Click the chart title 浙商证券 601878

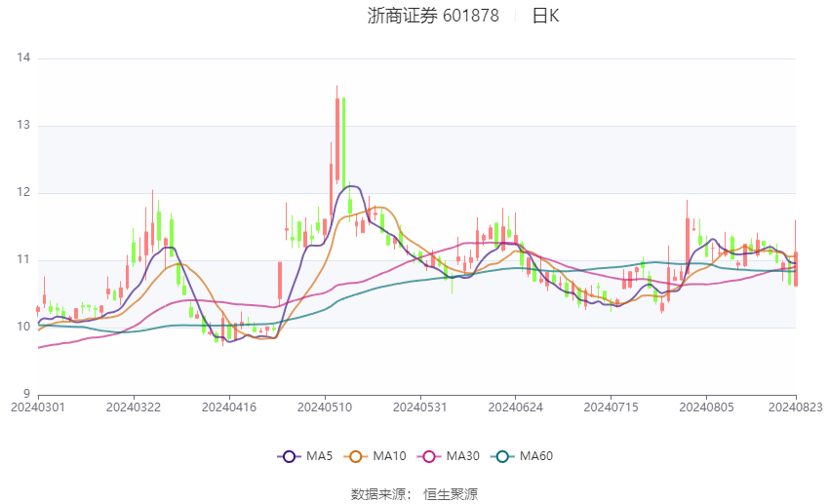coord(433,16)
